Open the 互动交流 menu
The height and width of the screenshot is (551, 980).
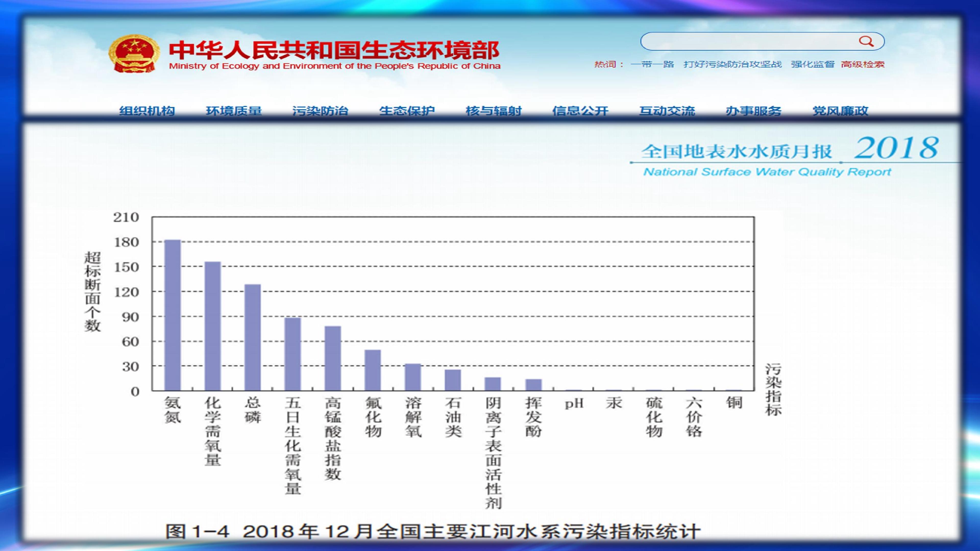click(667, 111)
